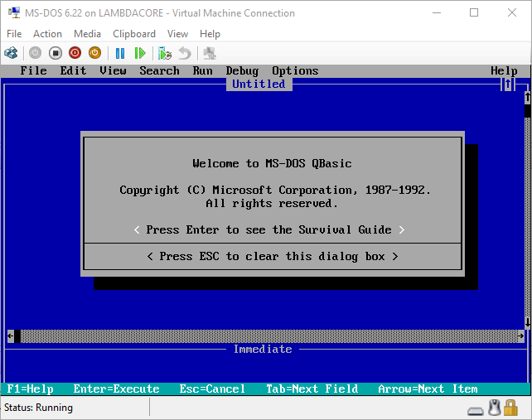Reset the virtual machine with the green icon

140,53
